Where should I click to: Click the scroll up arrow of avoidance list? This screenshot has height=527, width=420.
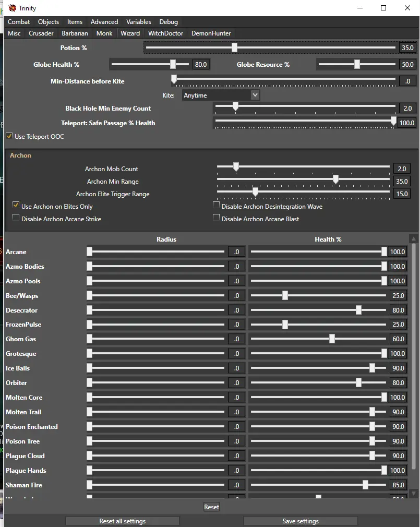[x=414, y=239]
